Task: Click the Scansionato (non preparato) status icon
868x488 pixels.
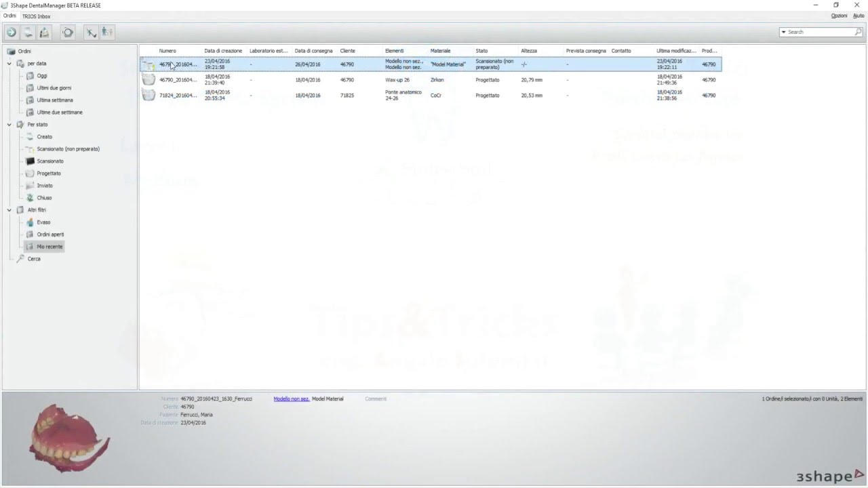Action: [x=30, y=149]
